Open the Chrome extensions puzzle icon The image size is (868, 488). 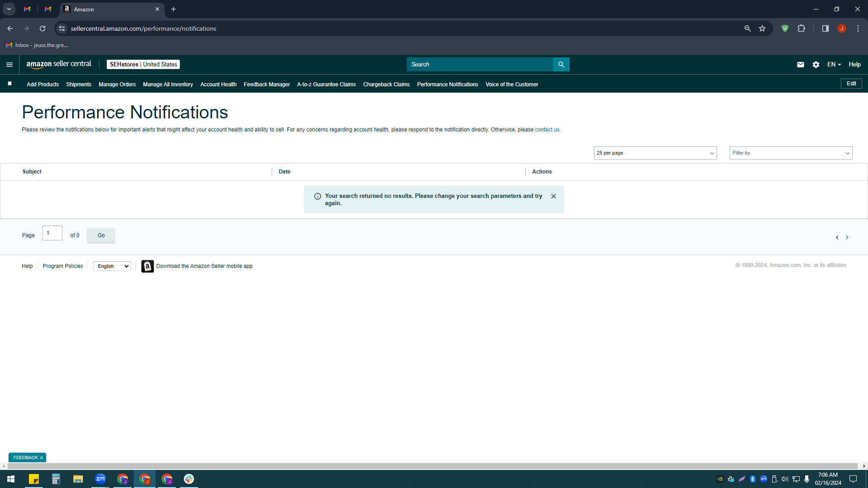tap(802, 28)
